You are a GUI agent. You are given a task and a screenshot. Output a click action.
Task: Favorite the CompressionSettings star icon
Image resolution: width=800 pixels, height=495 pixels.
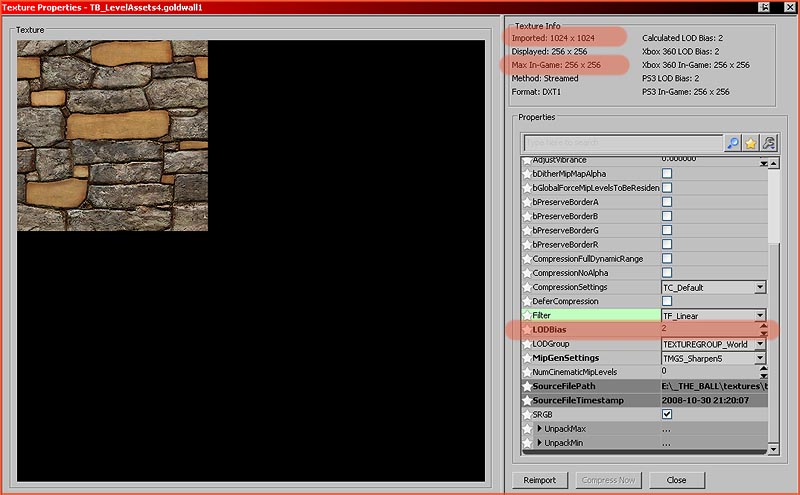click(527, 287)
